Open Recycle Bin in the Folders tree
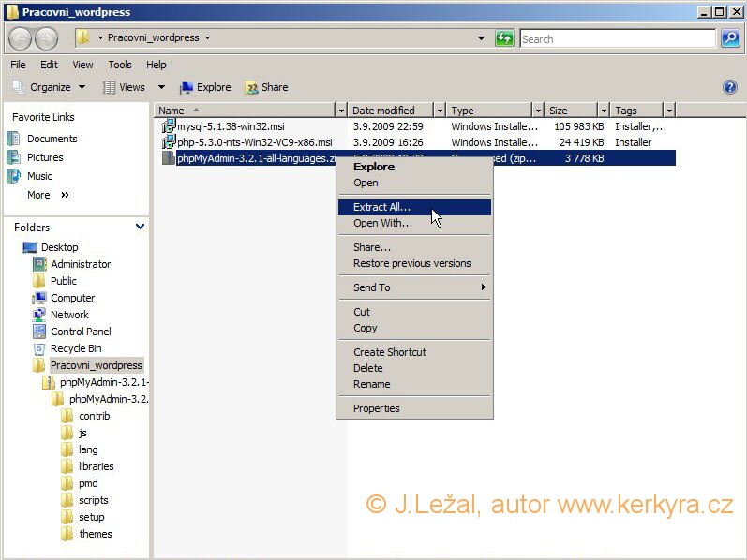 click(76, 348)
